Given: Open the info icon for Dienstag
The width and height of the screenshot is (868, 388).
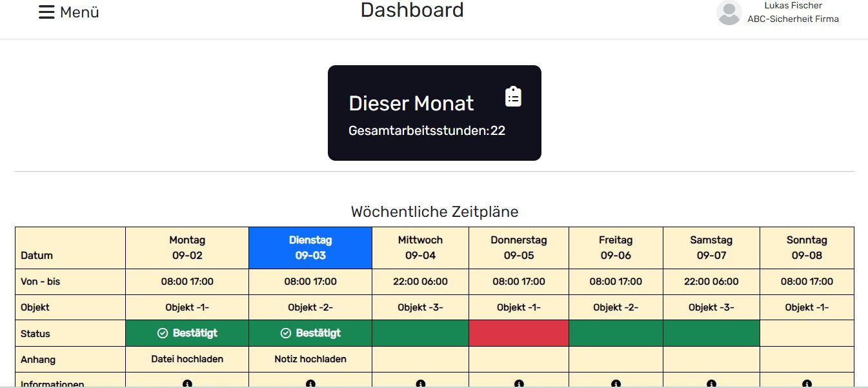Looking at the screenshot, I should coord(310,383).
